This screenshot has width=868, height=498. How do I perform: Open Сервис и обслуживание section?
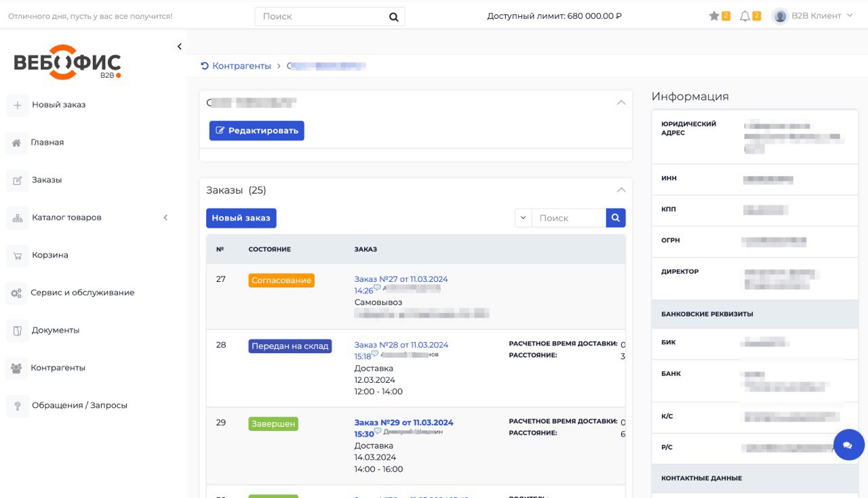coord(82,293)
